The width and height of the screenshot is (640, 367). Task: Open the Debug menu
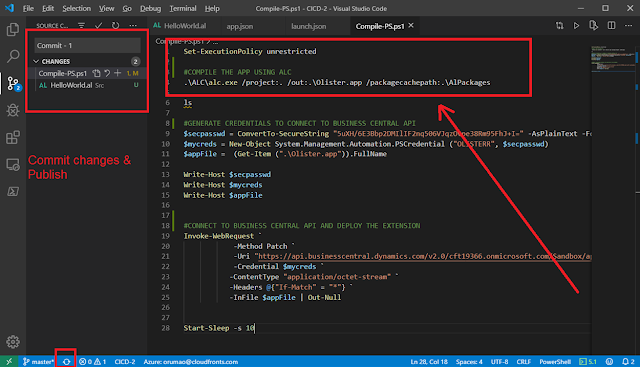pos(150,9)
